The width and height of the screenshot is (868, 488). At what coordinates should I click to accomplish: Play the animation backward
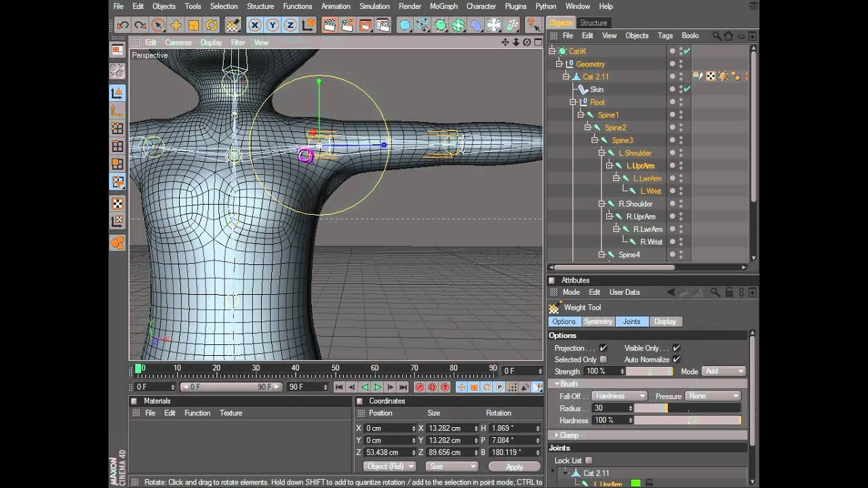[x=365, y=387]
